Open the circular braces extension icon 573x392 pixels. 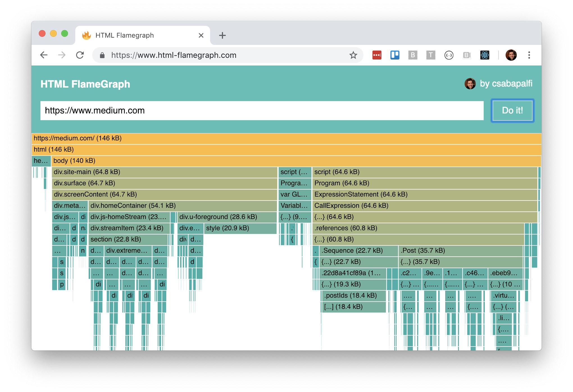coord(449,55)
